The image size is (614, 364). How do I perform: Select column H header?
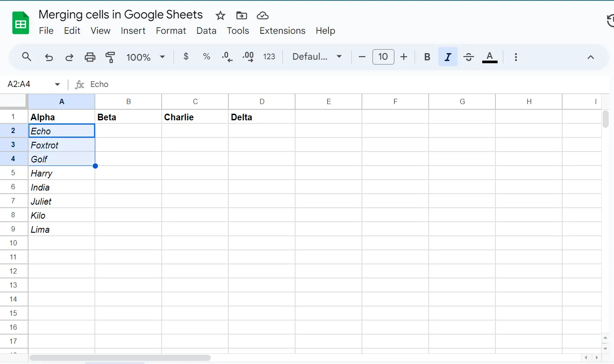tap(529, 101)
